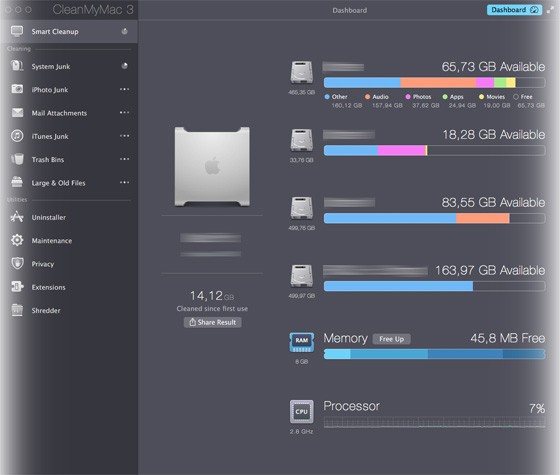Click the storage bar with 65,73 GB available

tap(434, 82)
